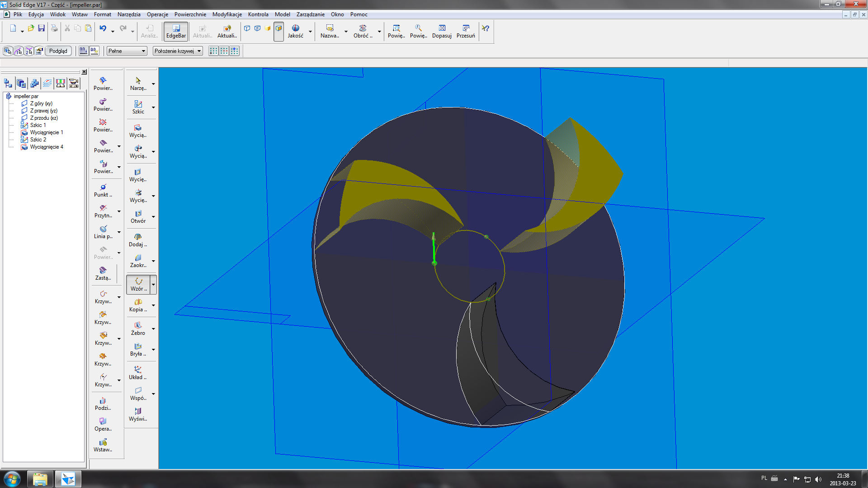This screenshot has width=868, height=488.
Task: Click the New document icon
Action: click(x=13, y=28)
